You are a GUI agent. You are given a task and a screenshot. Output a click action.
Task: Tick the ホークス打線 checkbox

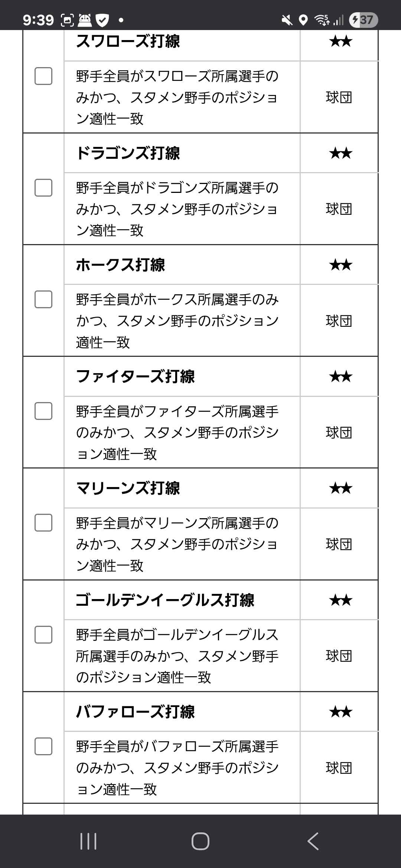[43, 299]
